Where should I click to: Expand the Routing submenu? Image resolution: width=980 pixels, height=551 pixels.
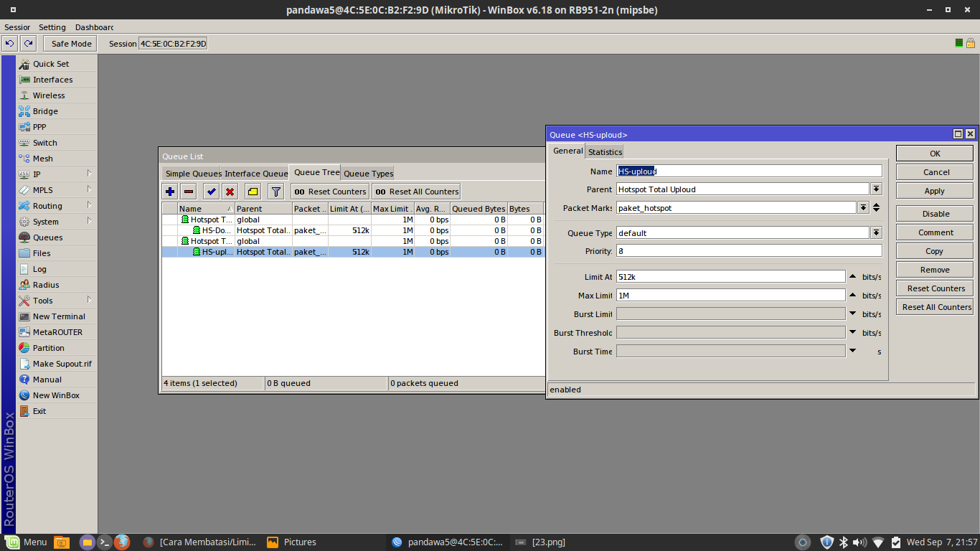[57, 206]
